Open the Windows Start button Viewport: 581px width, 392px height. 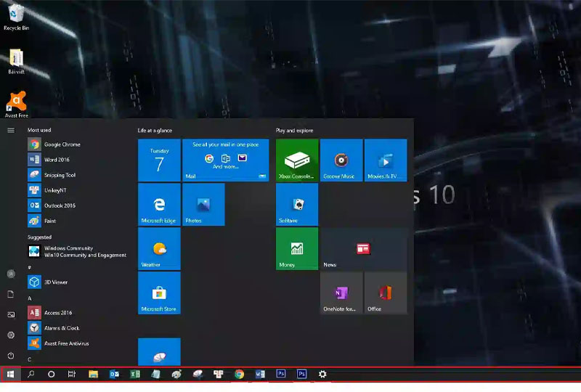pyautogui.click(x=11, y=375)
